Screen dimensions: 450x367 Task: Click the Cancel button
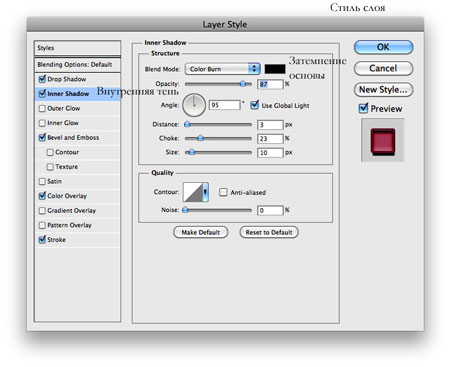tap(383, 68)
